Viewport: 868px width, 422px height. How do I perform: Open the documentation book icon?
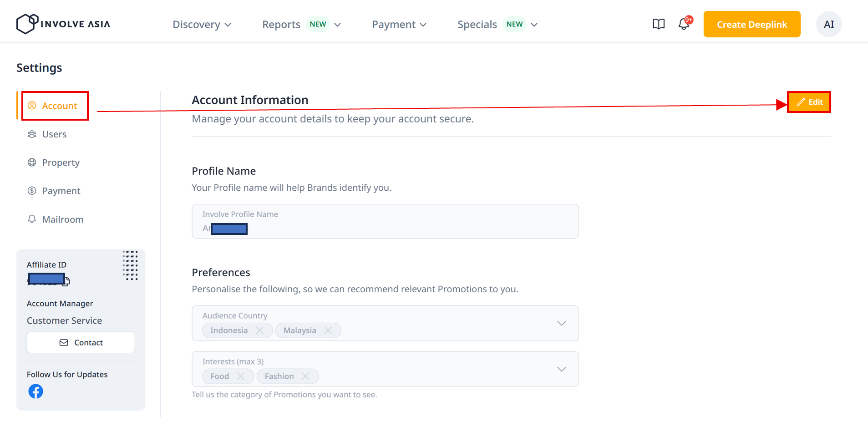pos(659,24)
